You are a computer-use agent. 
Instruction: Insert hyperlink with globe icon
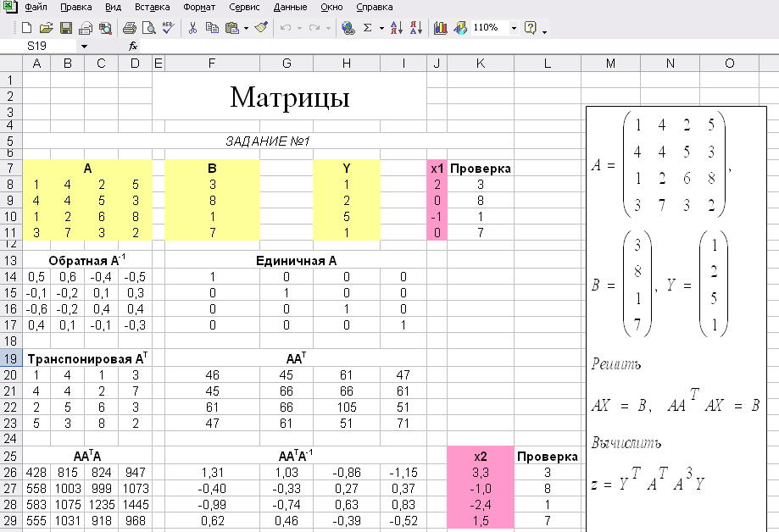click(348, 28)
